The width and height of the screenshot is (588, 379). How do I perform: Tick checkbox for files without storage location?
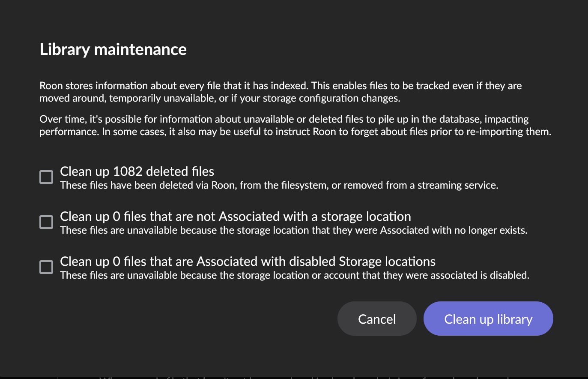click(46, 222)
